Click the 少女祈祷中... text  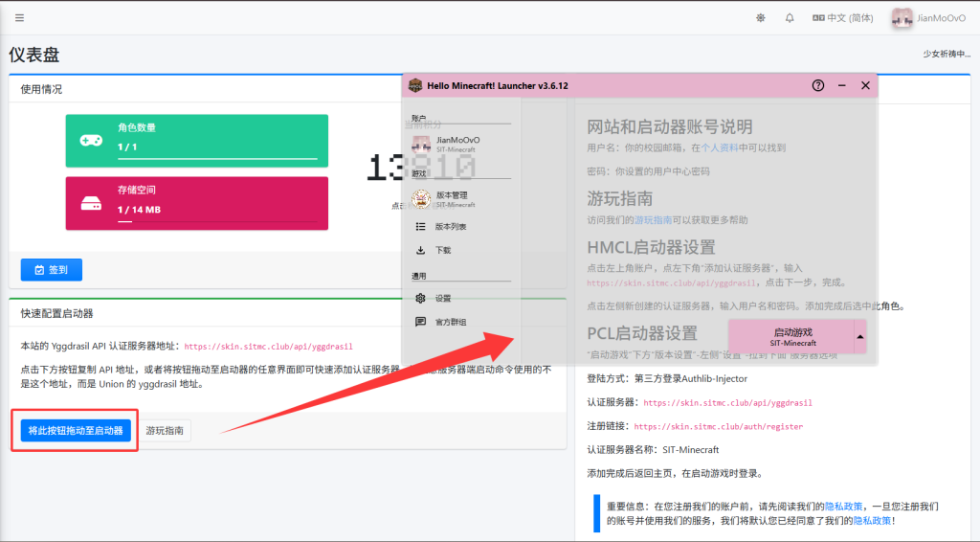pos(947,54)
